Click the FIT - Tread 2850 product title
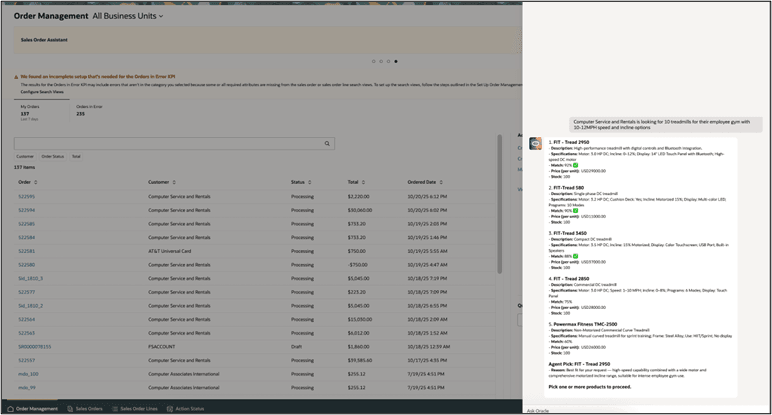 click(569, 279)
